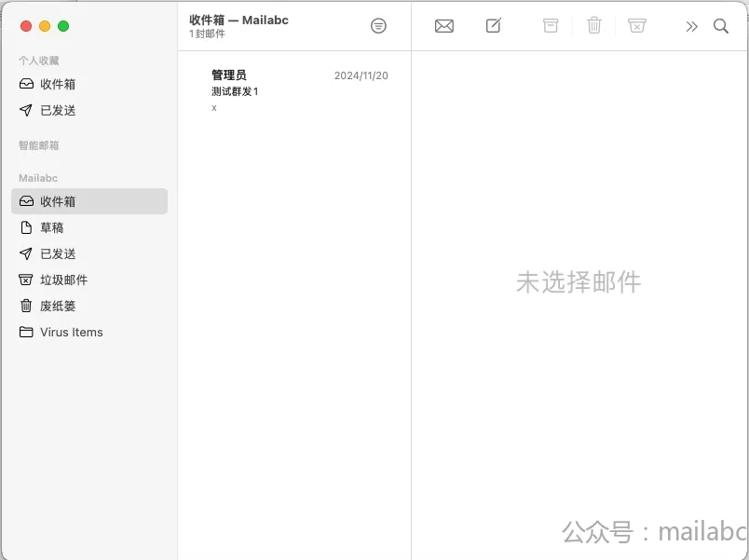This screenshot has height=560, width=749.
Task: Compose a new message with pencil icon
Action: [x=494, y=25]
